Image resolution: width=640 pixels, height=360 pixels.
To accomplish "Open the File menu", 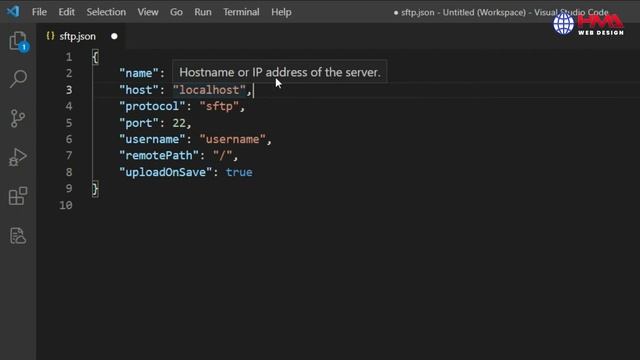I will click(x=39, y=12).
